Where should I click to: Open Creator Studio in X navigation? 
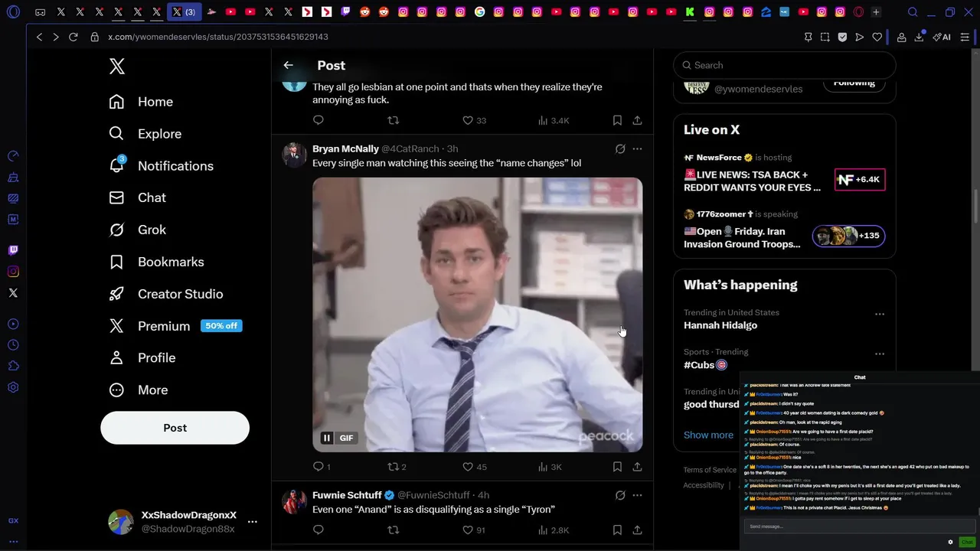pyautogui.click(x=166, y=294)
